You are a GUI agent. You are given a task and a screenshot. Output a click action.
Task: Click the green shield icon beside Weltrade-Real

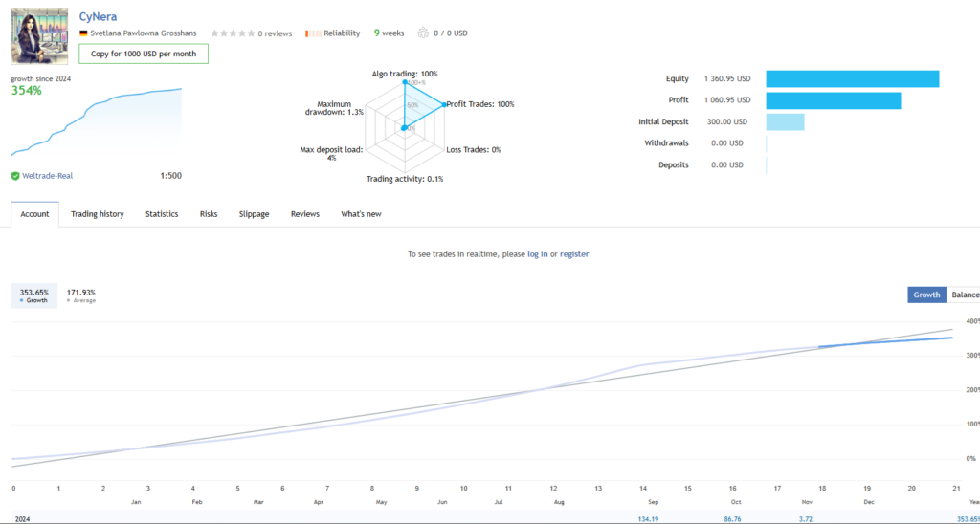pyautogui.click(x=15, y=176)
